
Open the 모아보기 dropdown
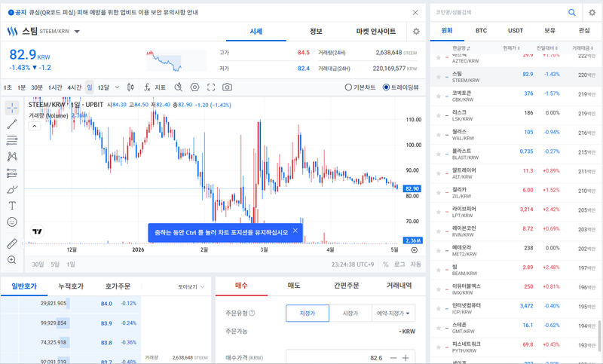pyautogui.click(x=191, y=286)
